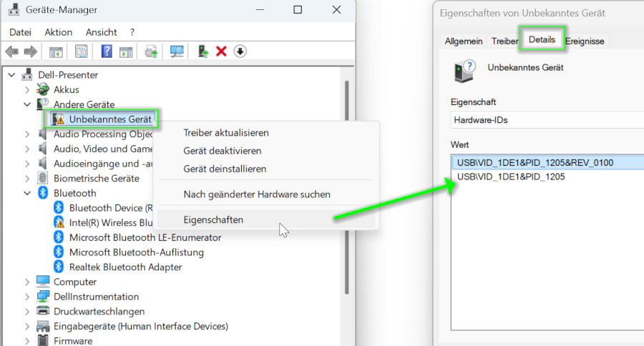Click the green-arrow add hardware toolbar icon
The height and width of the screenshot is (346, 644).
[203, 51]
